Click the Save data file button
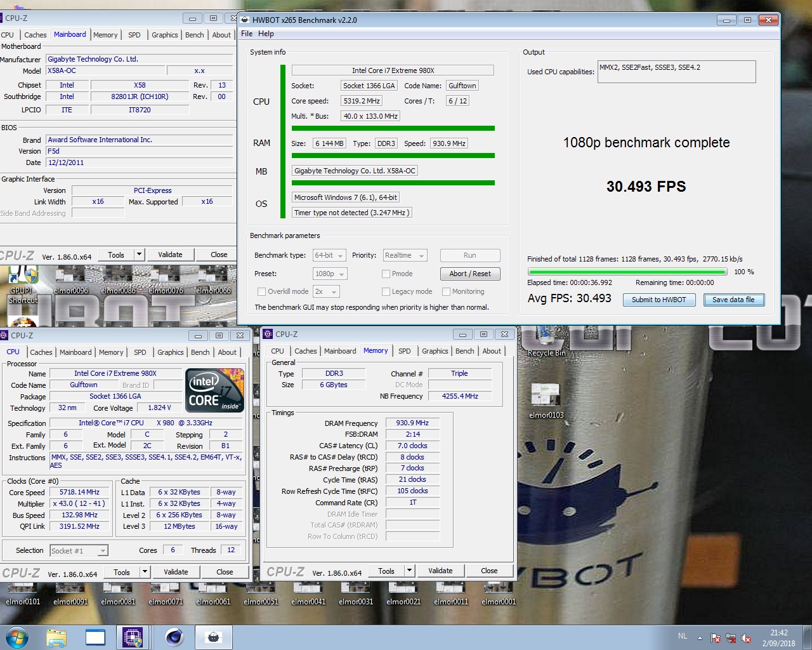 [x=733, y=300]
